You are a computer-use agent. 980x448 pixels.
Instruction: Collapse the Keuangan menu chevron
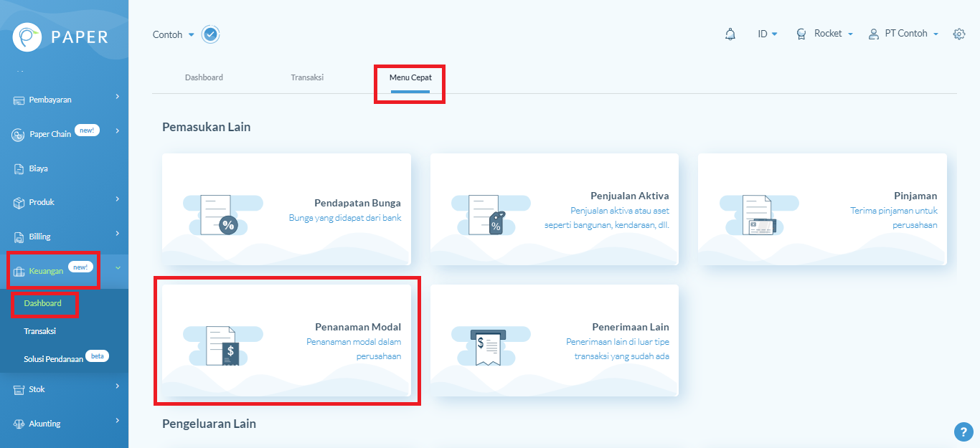tap(117, 268)
